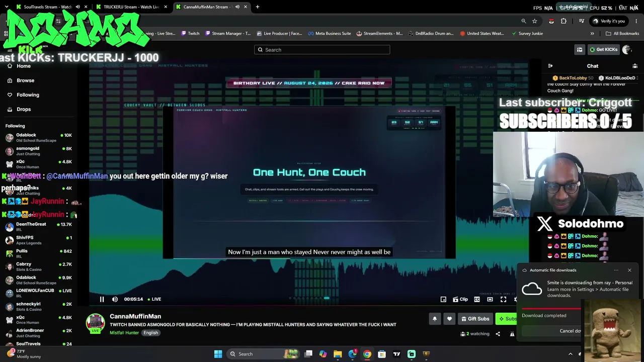Create a clip with the Clip button

pyautogui.click(x=460, y=299)
